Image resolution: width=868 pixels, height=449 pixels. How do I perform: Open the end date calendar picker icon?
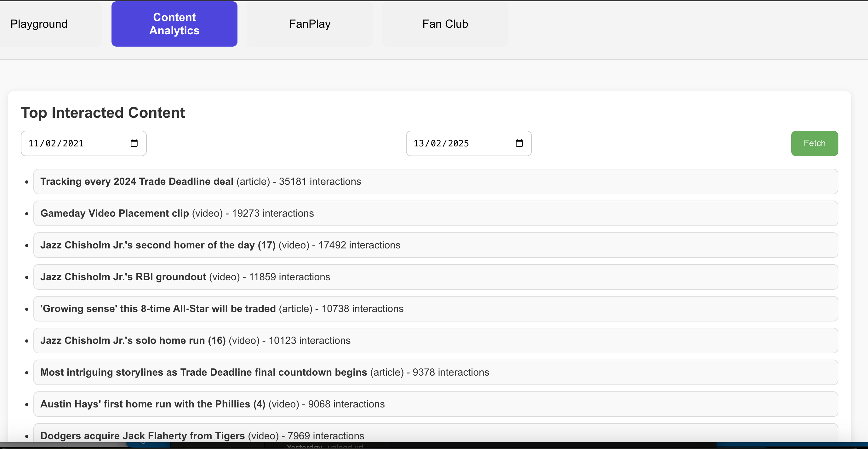519,143
